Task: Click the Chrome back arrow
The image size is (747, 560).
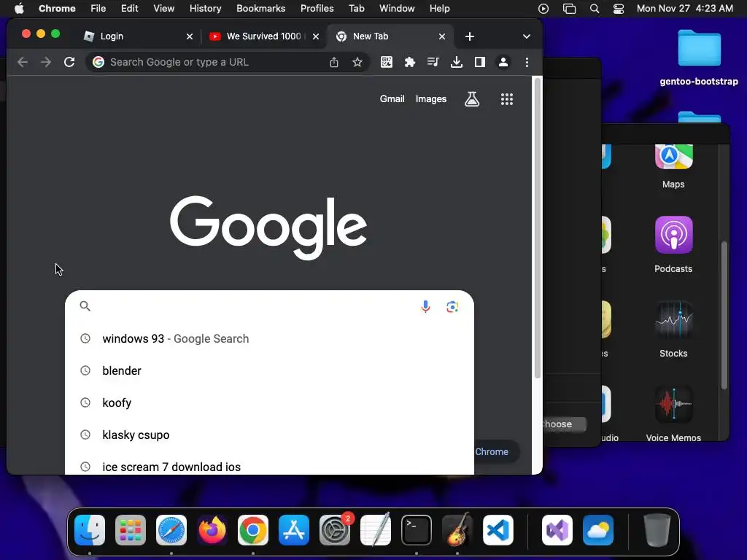Action: click(23, 62)
